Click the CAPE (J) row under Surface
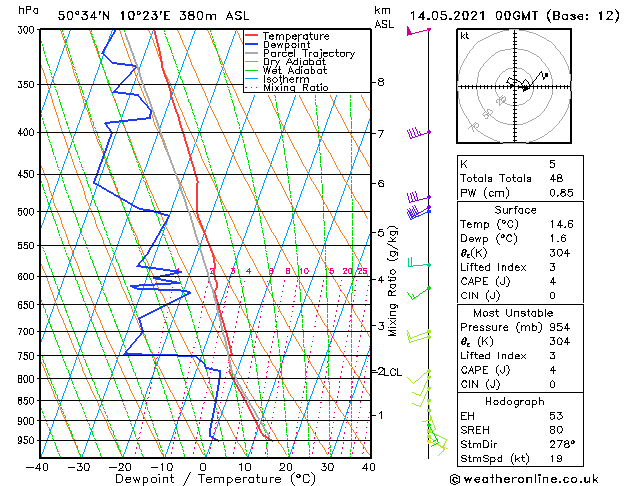 tap(520, 281)
